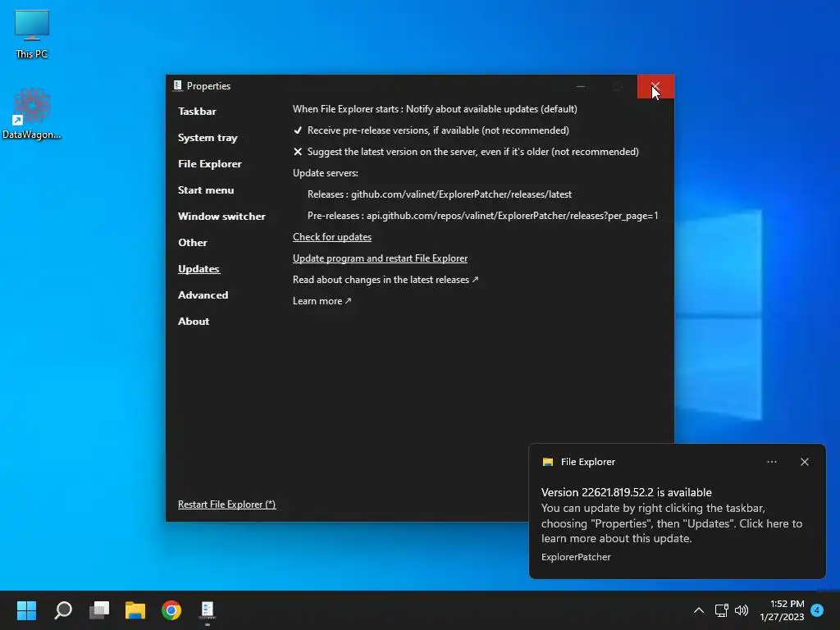Change 'When File Explorer starts' update option
This screenshot has width=840, height=630.
point(435,109)
